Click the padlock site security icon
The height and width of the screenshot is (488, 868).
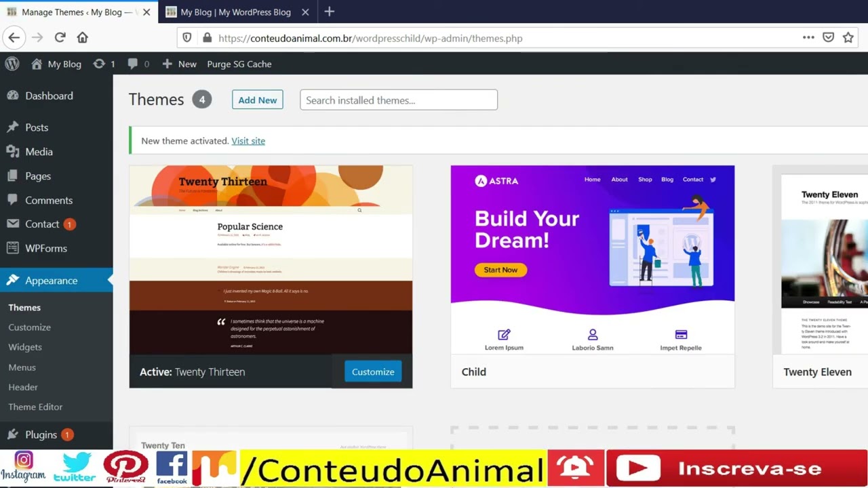207,38
